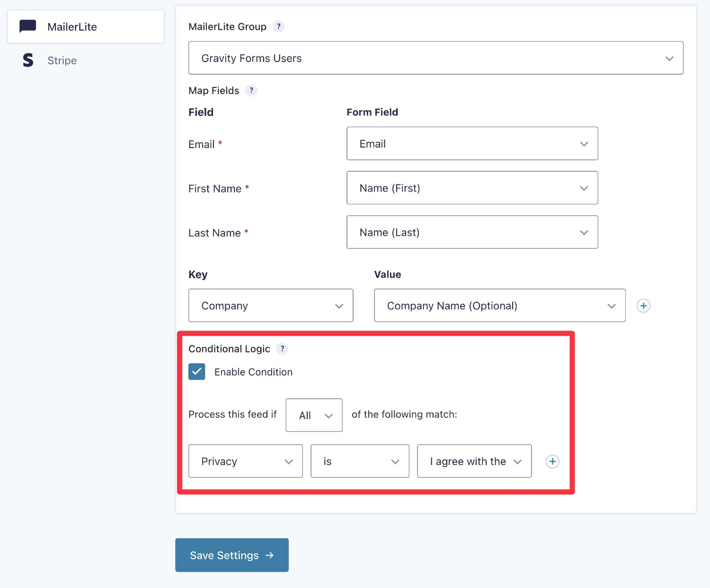Click the bold Field column header

tap(201, 112)
